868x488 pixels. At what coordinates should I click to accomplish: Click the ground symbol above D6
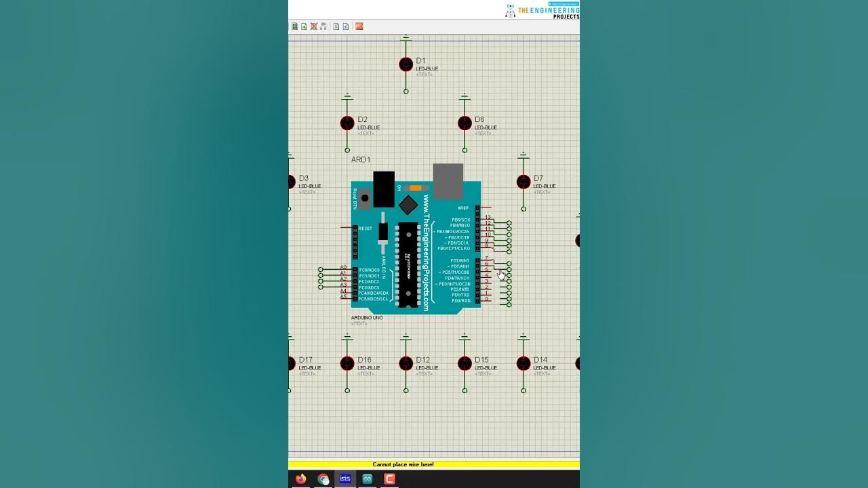[x=465, y=97]
